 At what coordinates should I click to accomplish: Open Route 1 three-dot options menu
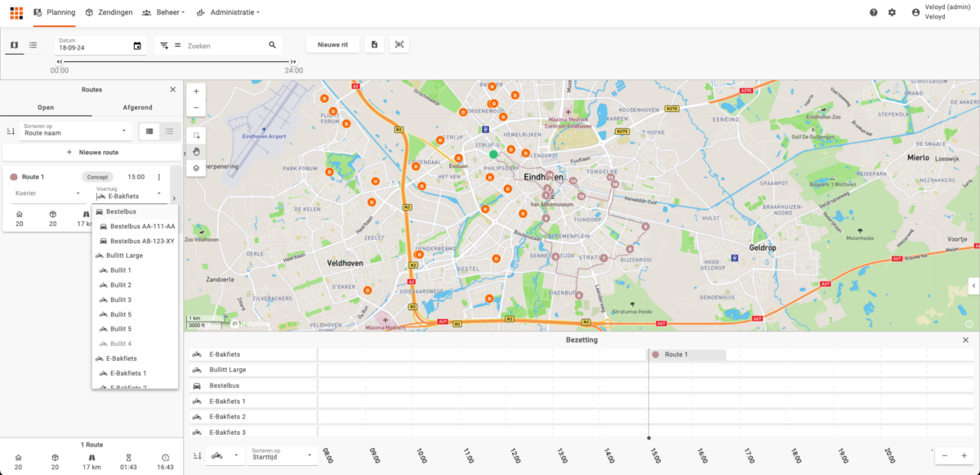point(159,176)
